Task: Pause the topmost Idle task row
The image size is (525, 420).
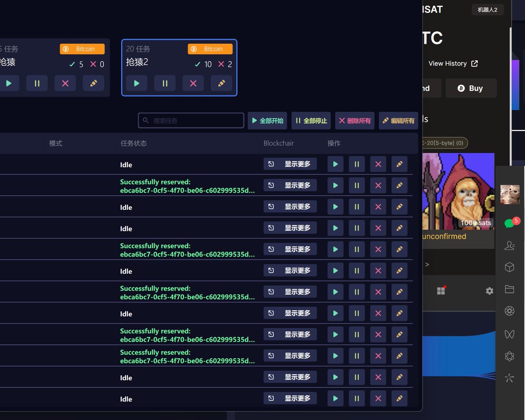Action: pyautogui.click(x=357, y=164)
